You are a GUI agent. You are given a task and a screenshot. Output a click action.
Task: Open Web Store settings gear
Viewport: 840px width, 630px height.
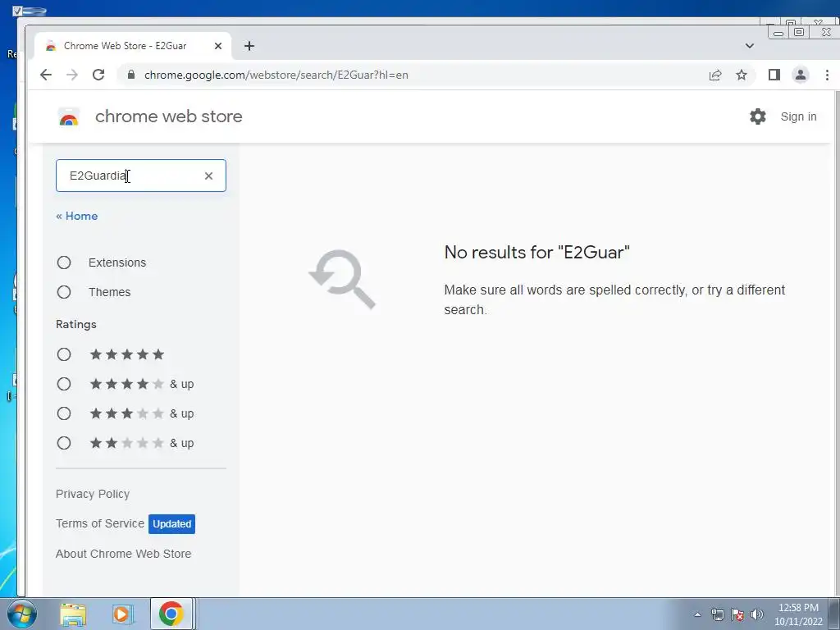[x=757, y=116]
